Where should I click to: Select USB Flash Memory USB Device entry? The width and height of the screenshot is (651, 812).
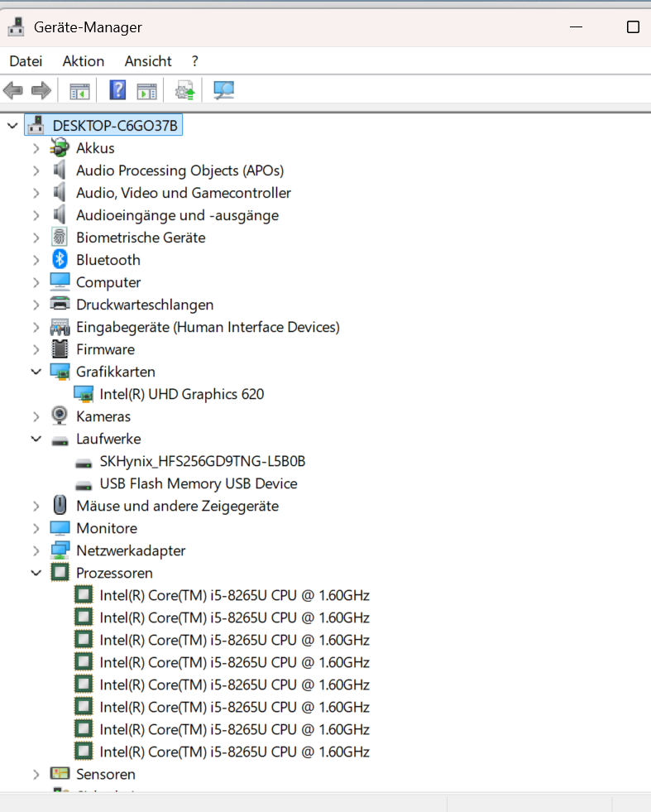point(199,483)
